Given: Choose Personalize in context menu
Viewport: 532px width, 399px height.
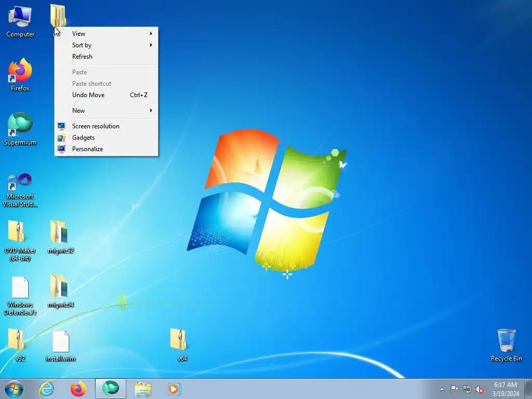Looking at the screenshot, I should click(106, 149).
